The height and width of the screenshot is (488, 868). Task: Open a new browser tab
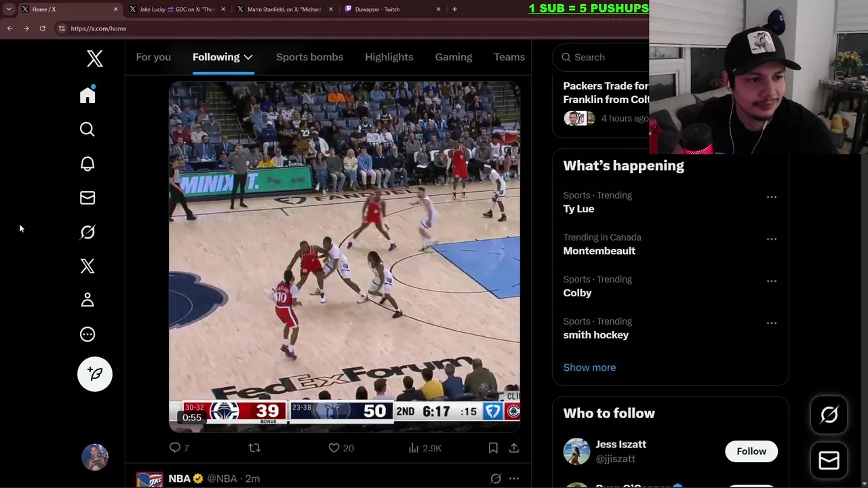pyautogui.click(x=454, y=9)
